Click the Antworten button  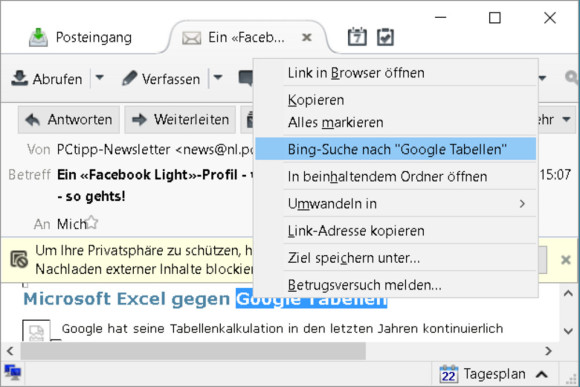[x=69, y=120]
